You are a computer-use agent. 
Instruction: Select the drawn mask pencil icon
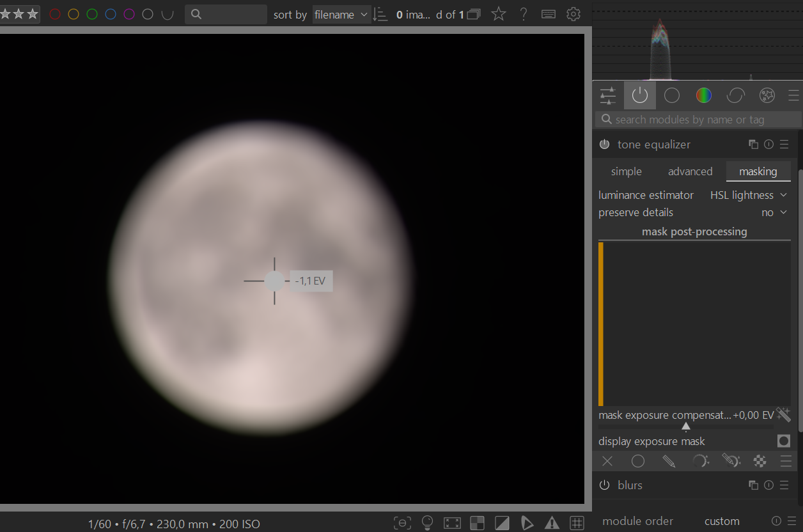pyautogui.click(x=669, y=461)
